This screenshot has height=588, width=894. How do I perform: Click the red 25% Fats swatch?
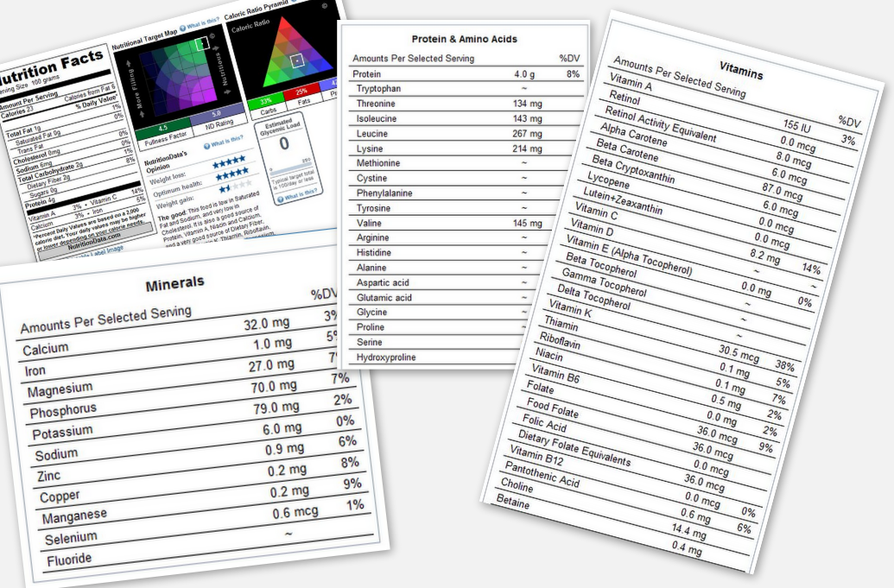coord(301,92)
